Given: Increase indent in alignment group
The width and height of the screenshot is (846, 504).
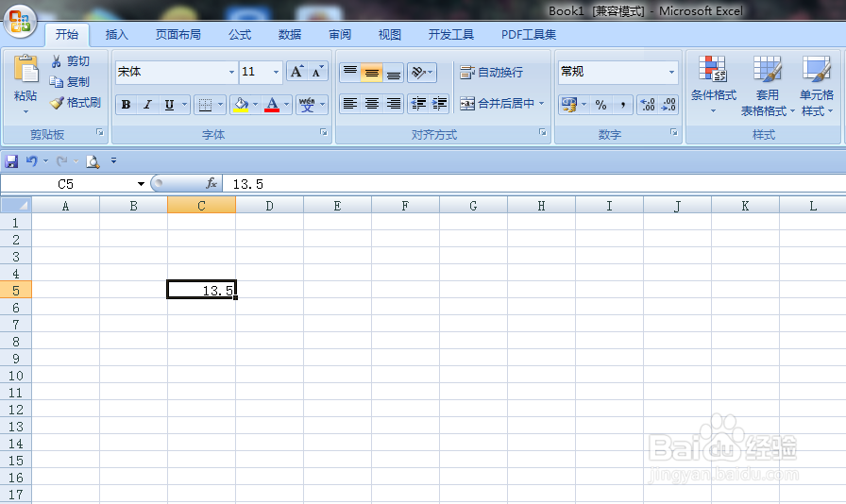Looking at the screenshot, I should [x=440, y=104].
